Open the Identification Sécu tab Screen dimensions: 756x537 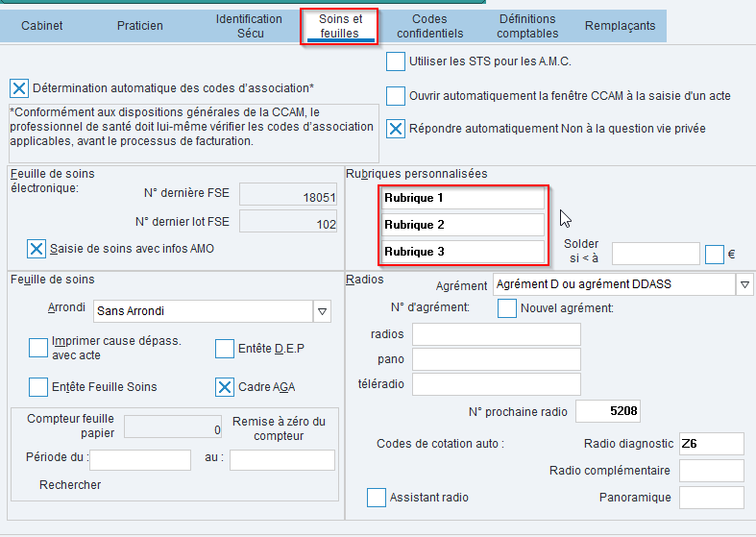tap(249, 26)
